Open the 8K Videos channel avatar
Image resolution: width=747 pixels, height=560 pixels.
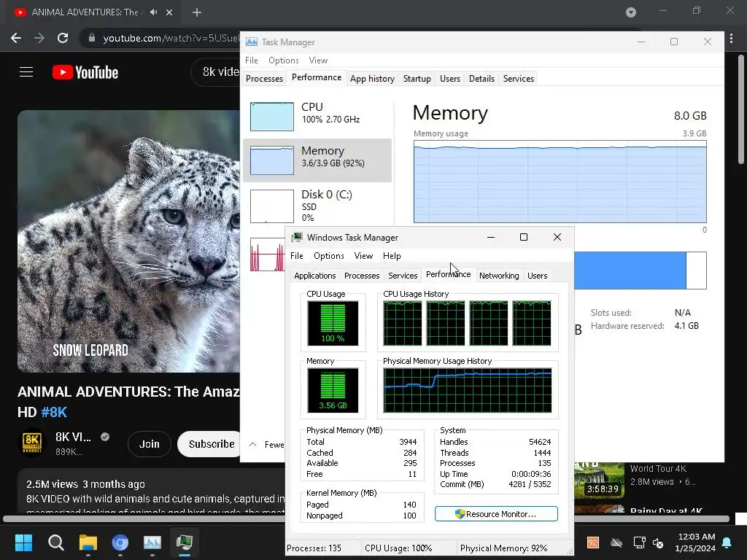pyautogui.click(x=32, y=443)
